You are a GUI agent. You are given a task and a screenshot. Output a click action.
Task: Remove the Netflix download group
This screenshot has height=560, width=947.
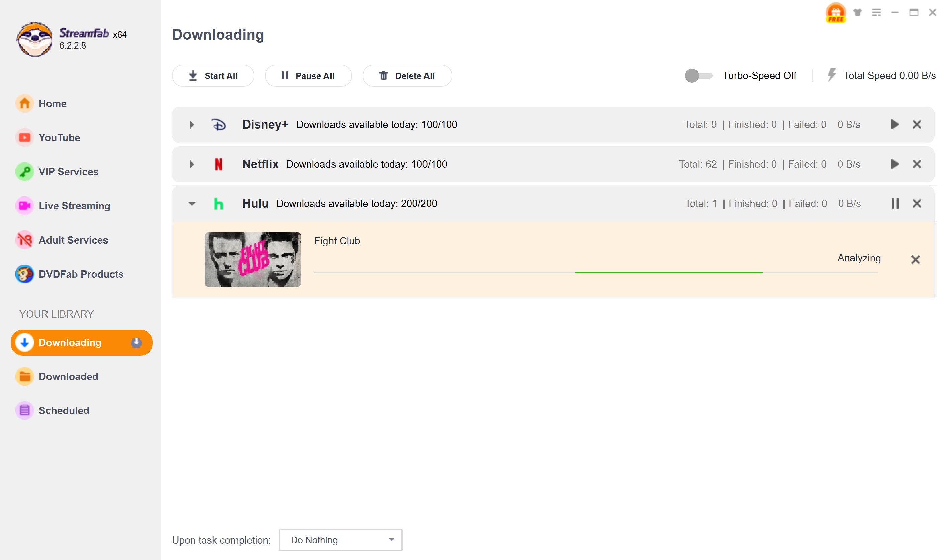tap(917, 164)
